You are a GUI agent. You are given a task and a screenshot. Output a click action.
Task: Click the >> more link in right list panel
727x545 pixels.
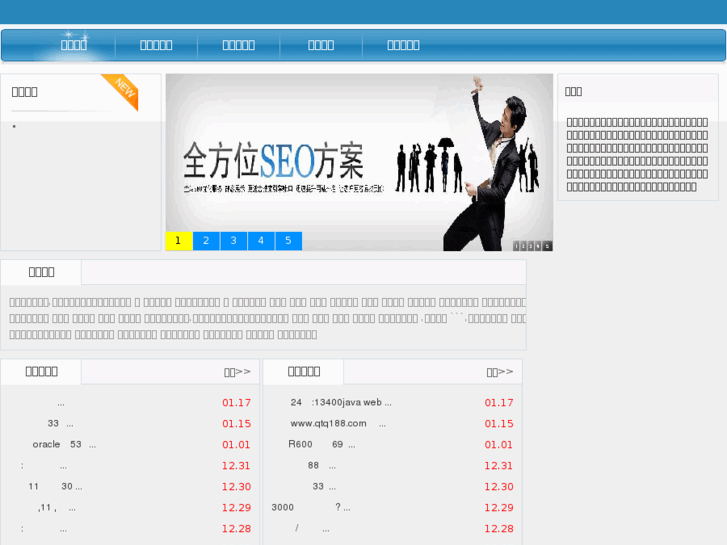[x=500, y=372]
